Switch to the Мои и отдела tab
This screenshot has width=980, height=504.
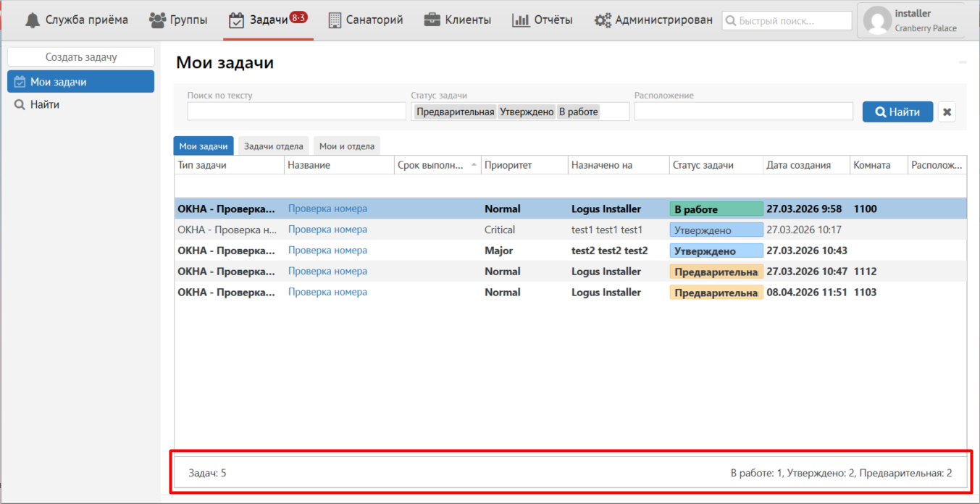pyautogui.click(x=346, y=146)
